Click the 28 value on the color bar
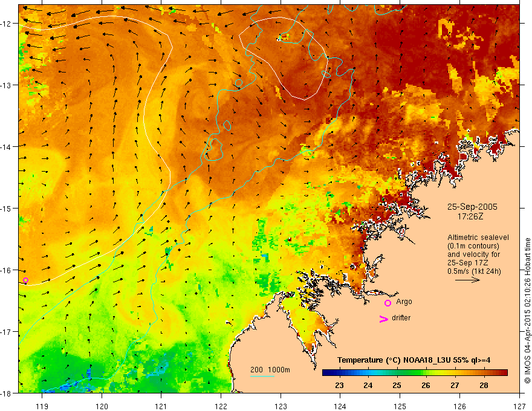The width and height of the screenshot is (532, 411). pos(484,385)
